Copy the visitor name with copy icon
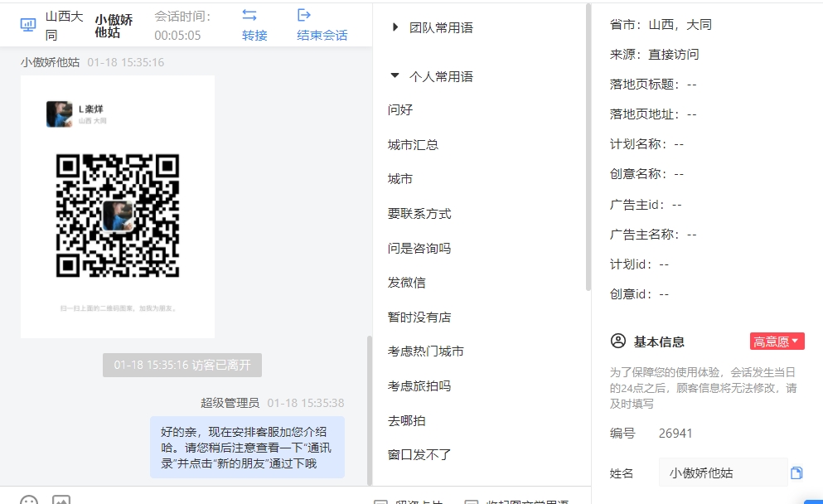The width and height of the screenshot is (823, 504). (796, 473)
